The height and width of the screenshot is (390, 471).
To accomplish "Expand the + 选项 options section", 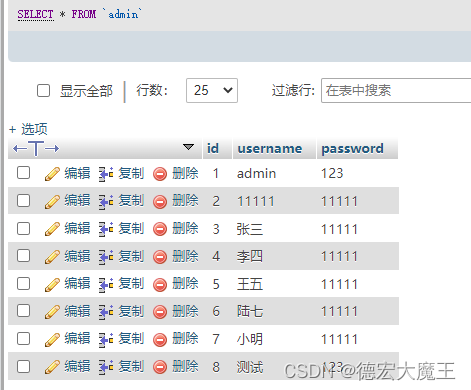I will (x=28, y=129).
